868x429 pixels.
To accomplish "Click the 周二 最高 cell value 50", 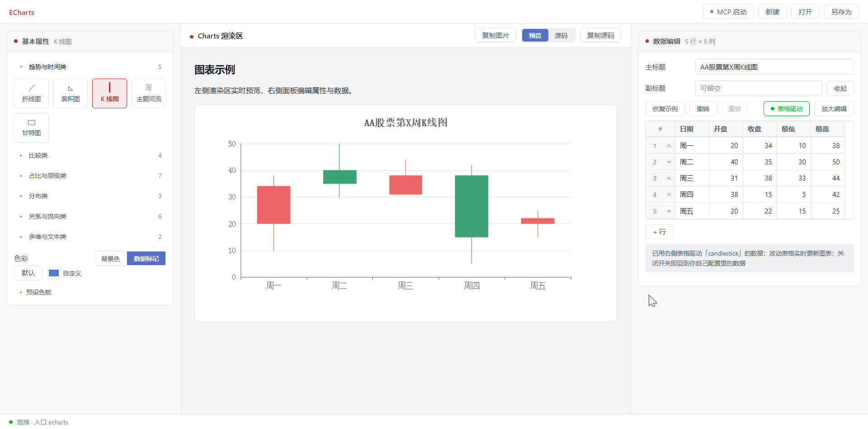I will 828,162.
